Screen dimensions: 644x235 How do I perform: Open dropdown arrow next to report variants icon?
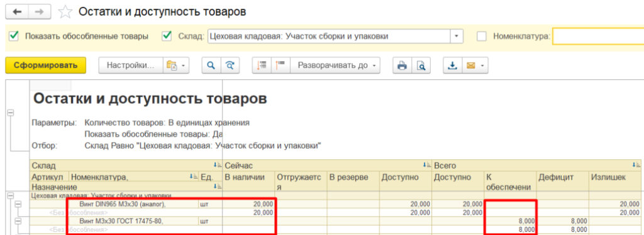pyautogui.click(x=184, y=66)
